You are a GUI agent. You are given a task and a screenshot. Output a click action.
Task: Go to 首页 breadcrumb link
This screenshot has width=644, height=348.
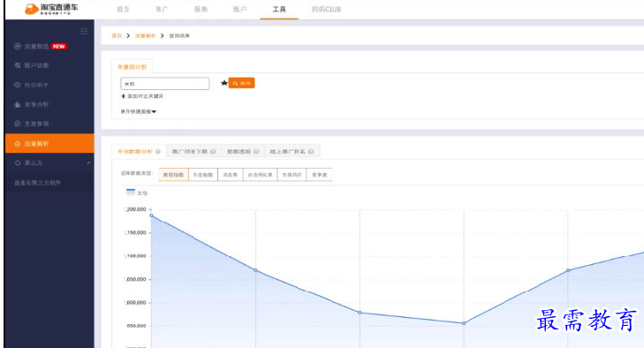(x=117, y=35)
